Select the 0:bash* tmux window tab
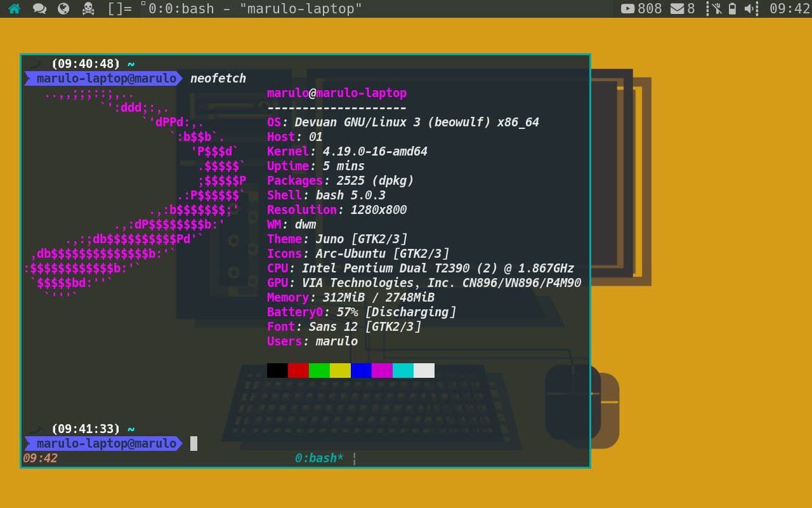Viewport: 812px width, 508px height. (x=319, y=458)
